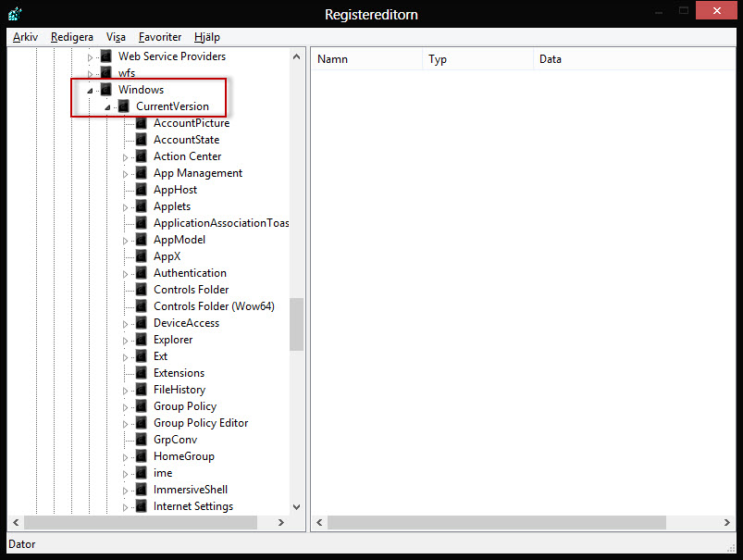Expand the Web Service Providers key
Image resolution: width=743 pixels, height=560 pixels.
pos(90,57)
